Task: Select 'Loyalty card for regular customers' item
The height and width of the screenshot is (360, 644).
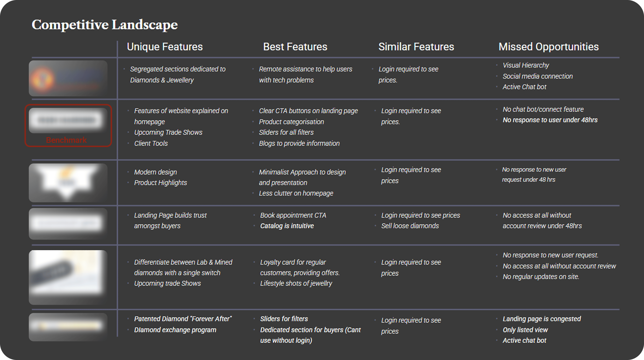Action: coord(300,267)
